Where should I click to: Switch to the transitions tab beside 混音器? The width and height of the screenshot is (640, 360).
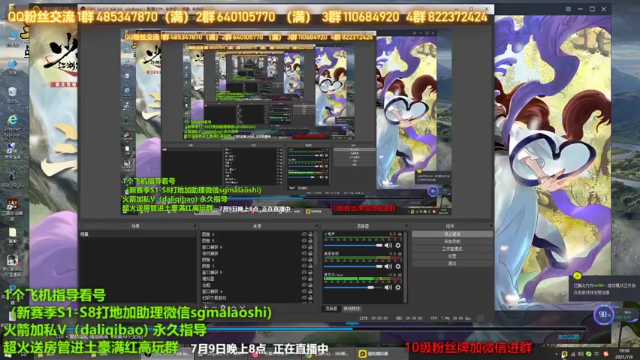(351, 309)
